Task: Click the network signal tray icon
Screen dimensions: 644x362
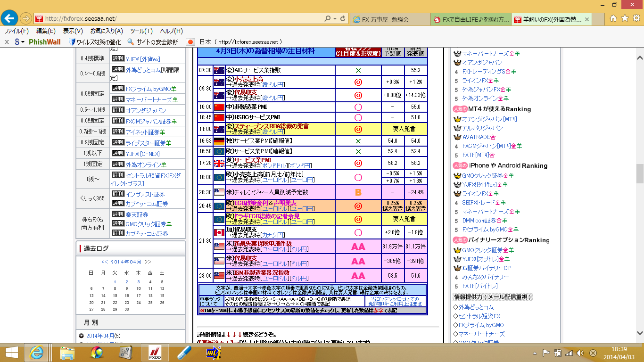Action: pyautogui.click(x=569, y=353)
